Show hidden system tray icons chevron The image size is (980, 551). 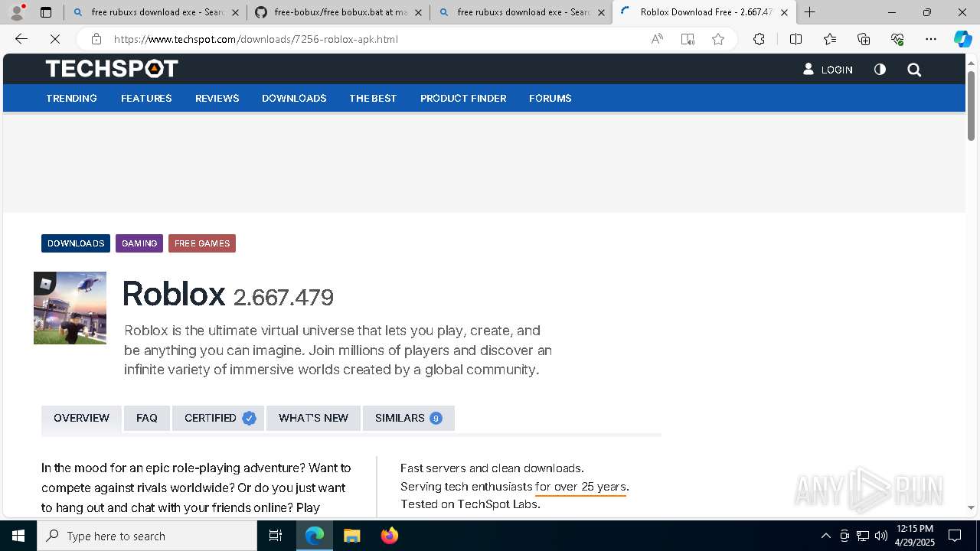tap(825, 536)
